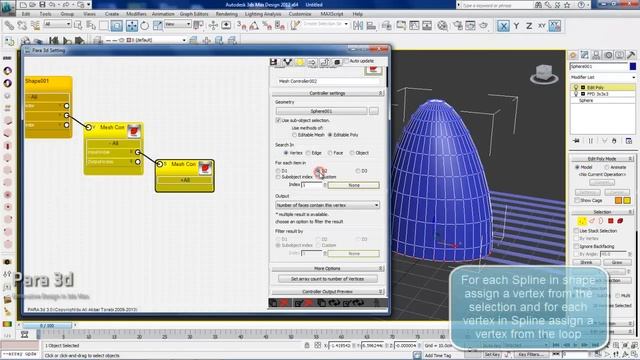This screenshot has height=360, width=640.
Task: Click the Select by Name icon
Action: (x=91, y=26)
